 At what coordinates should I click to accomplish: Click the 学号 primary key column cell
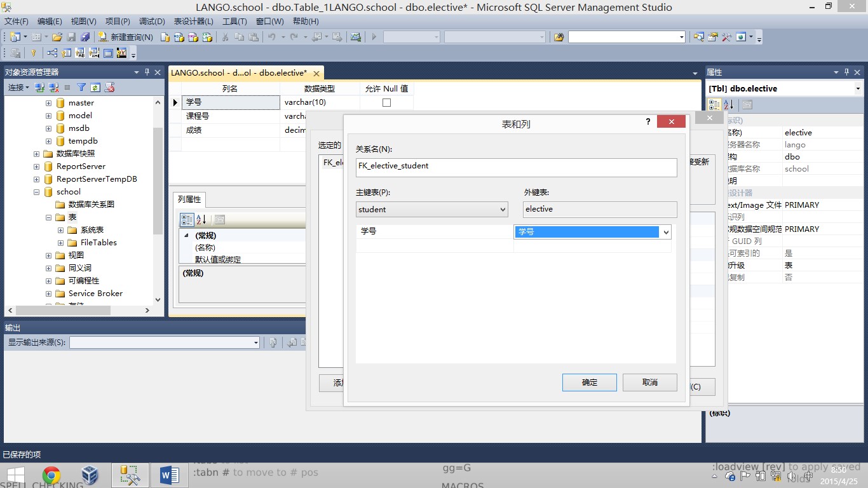435,231
